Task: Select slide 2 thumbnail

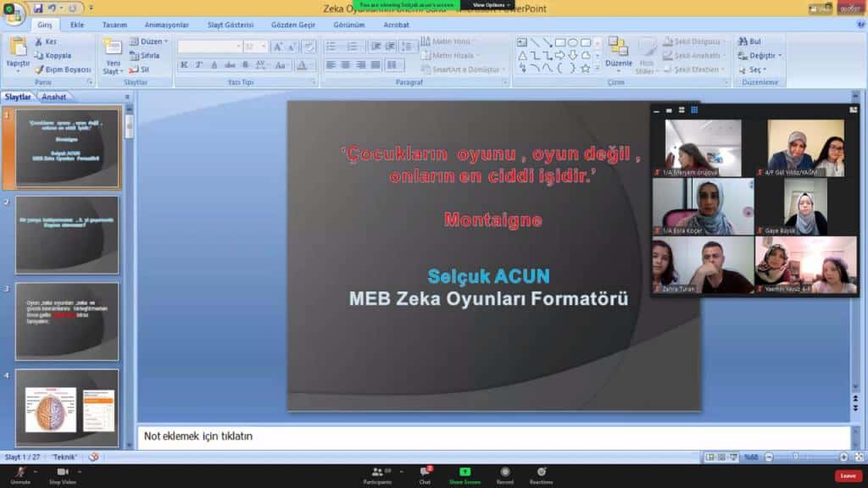Action: click(67, 236)
